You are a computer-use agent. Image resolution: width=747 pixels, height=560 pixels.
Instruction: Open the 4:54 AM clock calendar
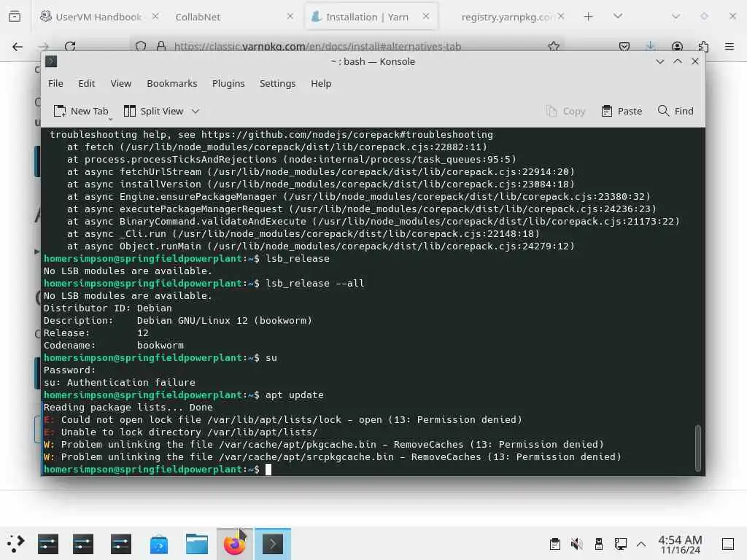pyautogui.click(x=680, y=544)
